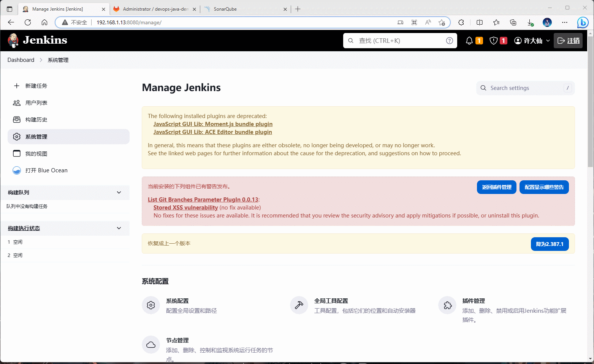The width and height of the screenshot is (594, 364).
Task: Click the Blue Ocean icon
Action: (x=17, y=170)
